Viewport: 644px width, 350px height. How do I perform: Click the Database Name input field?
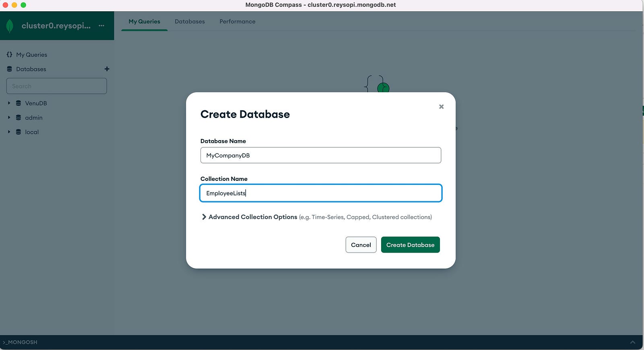(321, 155)
